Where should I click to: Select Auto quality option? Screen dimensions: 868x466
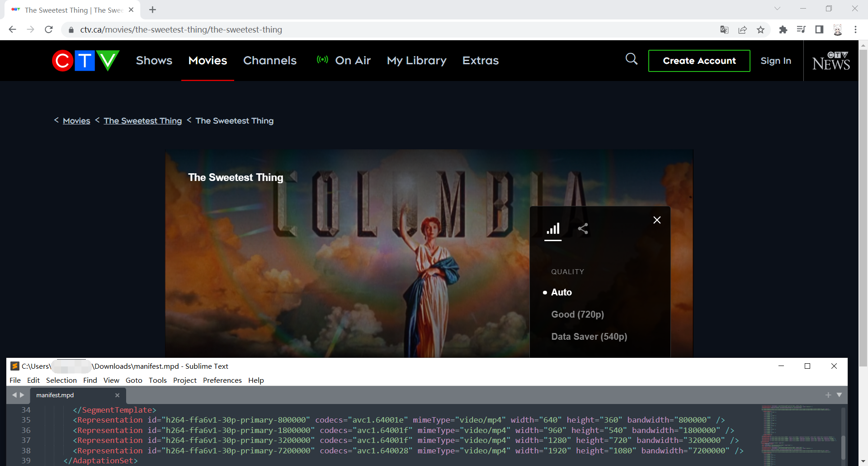[x=561, y=292]
